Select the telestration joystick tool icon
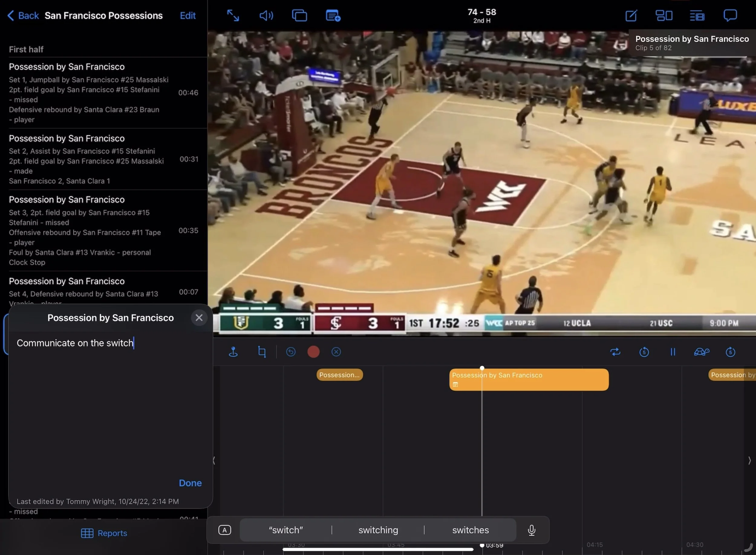Screen dimensions: 756x555 coord(233,352)
